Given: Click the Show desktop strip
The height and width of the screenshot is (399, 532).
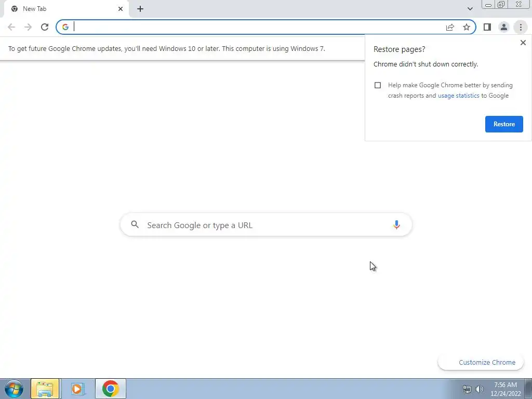Looking at the screenshot, I should (528, 389).
